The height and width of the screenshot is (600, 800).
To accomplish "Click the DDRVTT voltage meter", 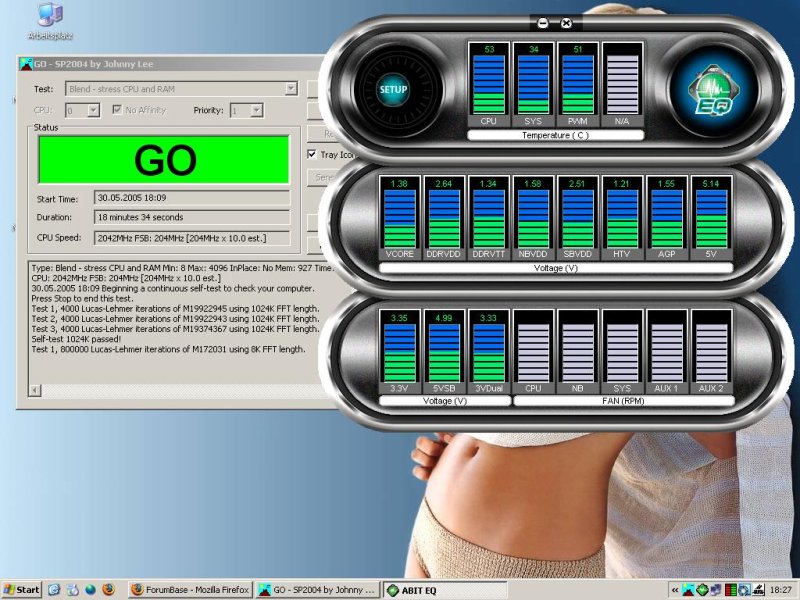I will [488, 218].
